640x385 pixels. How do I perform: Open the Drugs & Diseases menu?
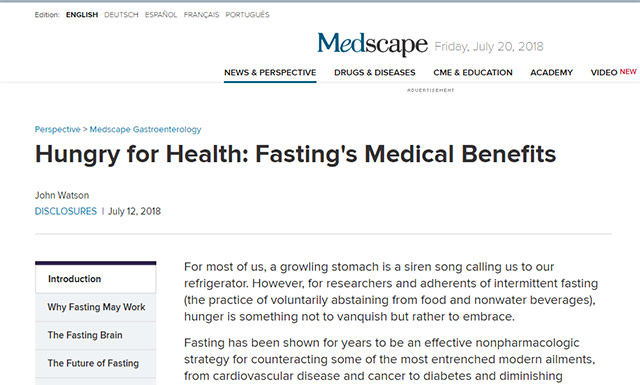pos(375,73)
